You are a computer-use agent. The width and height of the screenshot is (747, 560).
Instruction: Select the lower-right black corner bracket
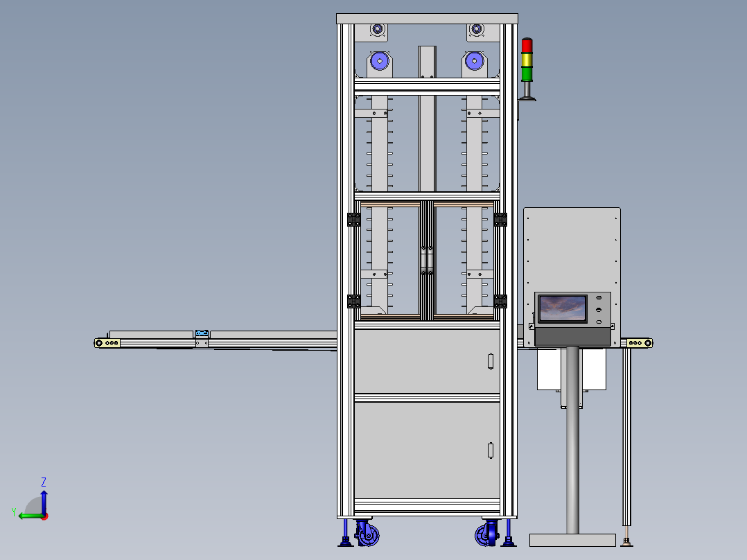point(500,301)
